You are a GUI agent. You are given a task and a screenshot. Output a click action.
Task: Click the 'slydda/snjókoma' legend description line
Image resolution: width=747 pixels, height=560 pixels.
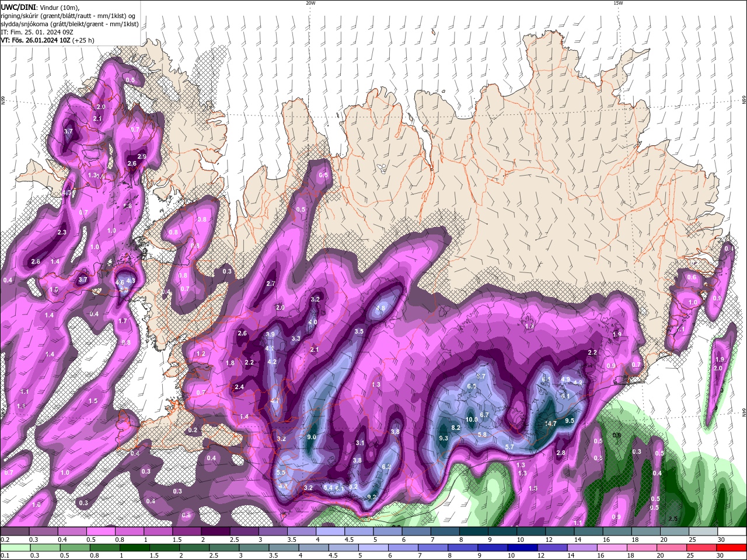click(69, 24)
